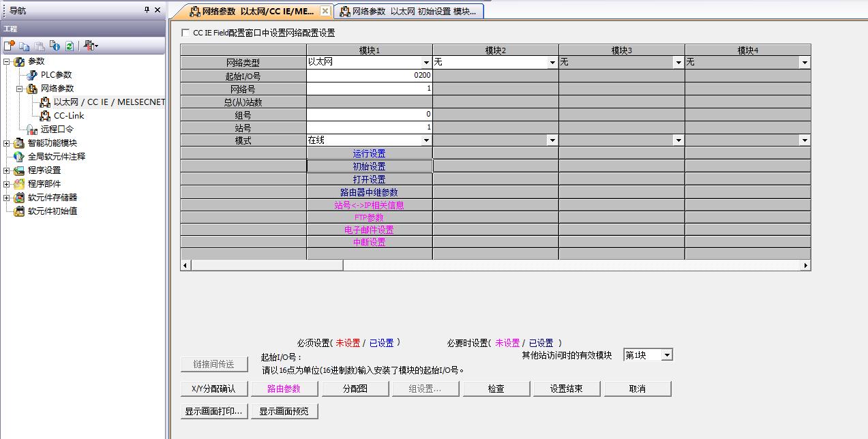868x439 pixels.
Task: Click the table's horizontal scrollbar right arrow
Action: tap(805, 265)
